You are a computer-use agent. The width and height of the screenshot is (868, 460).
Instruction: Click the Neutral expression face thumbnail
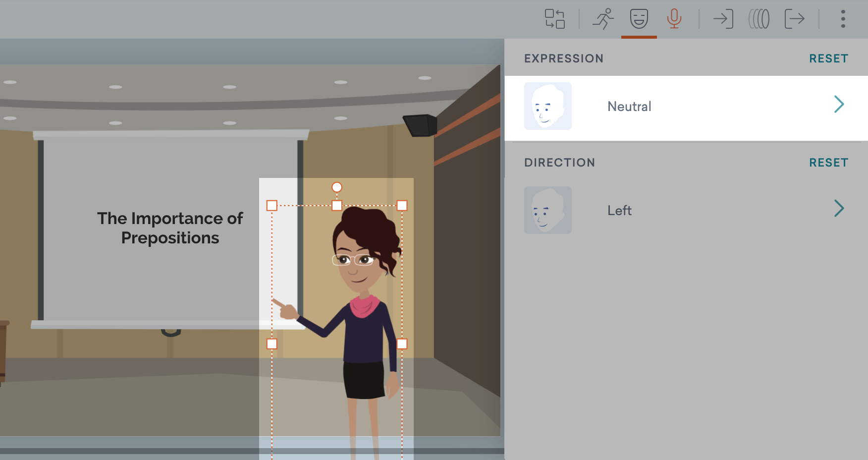[548, 106]
